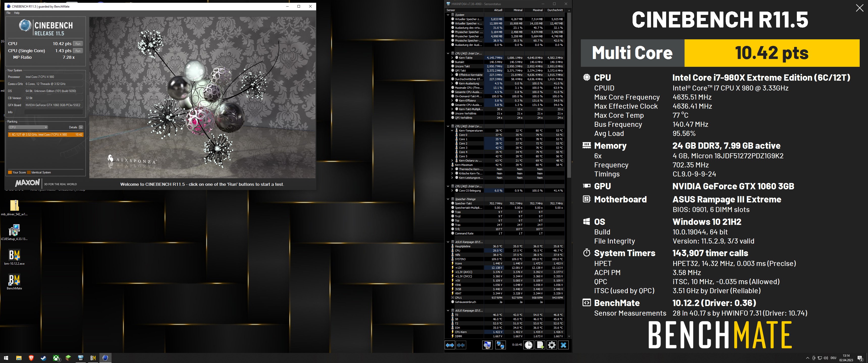Open volume control in system tray
Screen dimensions: 868x363
pos(826,358)
